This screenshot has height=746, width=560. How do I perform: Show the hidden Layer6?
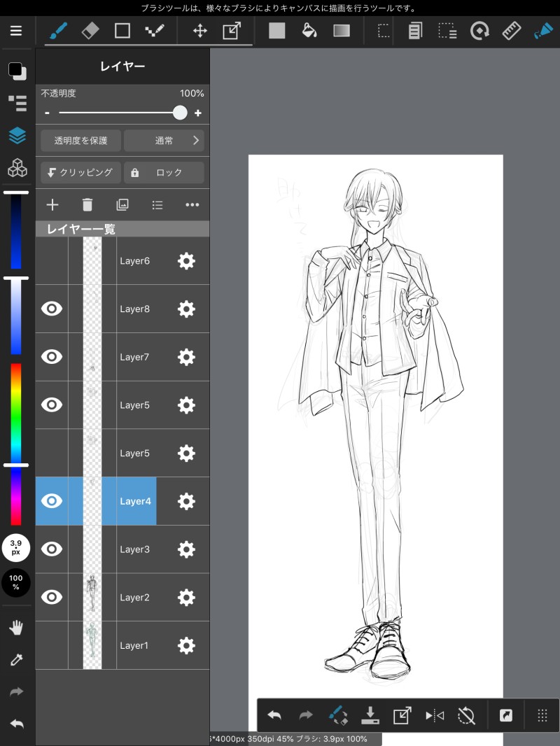(x=52, y=261)
